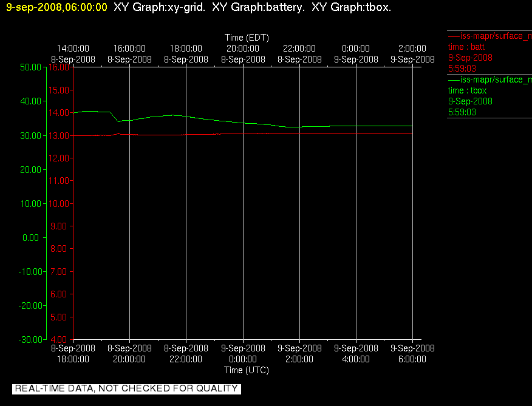Click the red batt legend entry
The height and width of the screenshot is (406, 532).
coord(489,52)
